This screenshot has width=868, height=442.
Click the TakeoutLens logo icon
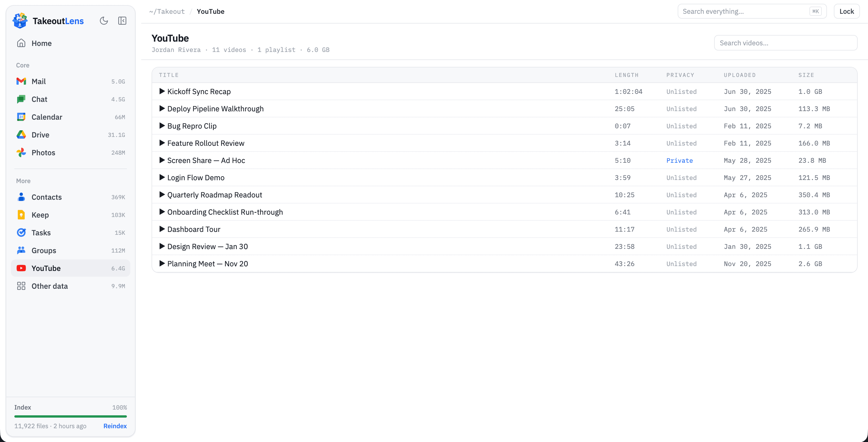click(20, 21)
